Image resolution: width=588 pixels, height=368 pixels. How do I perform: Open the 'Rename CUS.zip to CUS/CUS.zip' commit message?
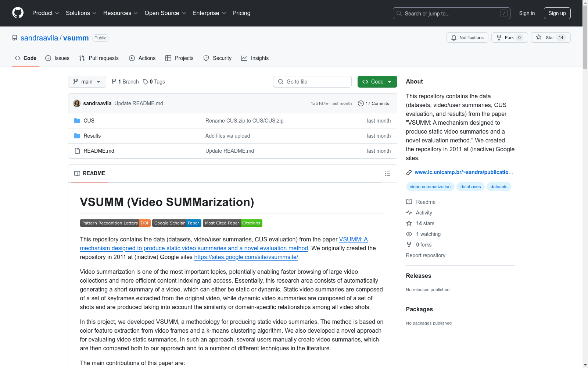coord(244,121)
